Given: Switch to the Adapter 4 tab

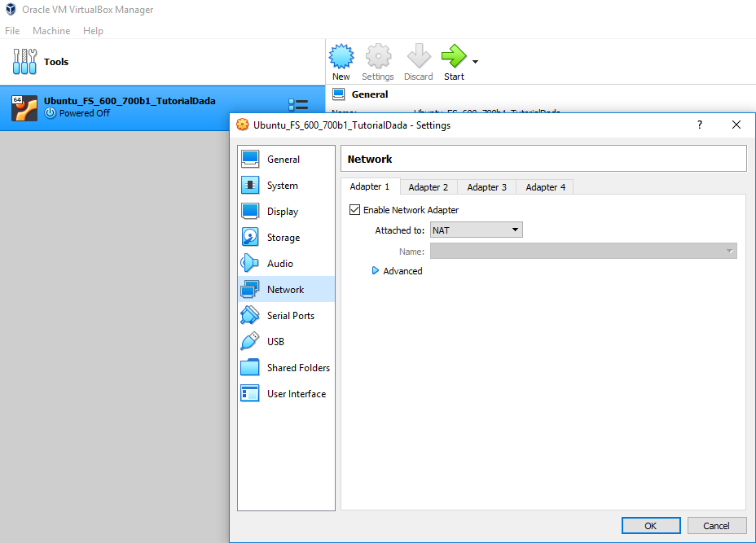Looking at the screenshot, I should (545, 187).
